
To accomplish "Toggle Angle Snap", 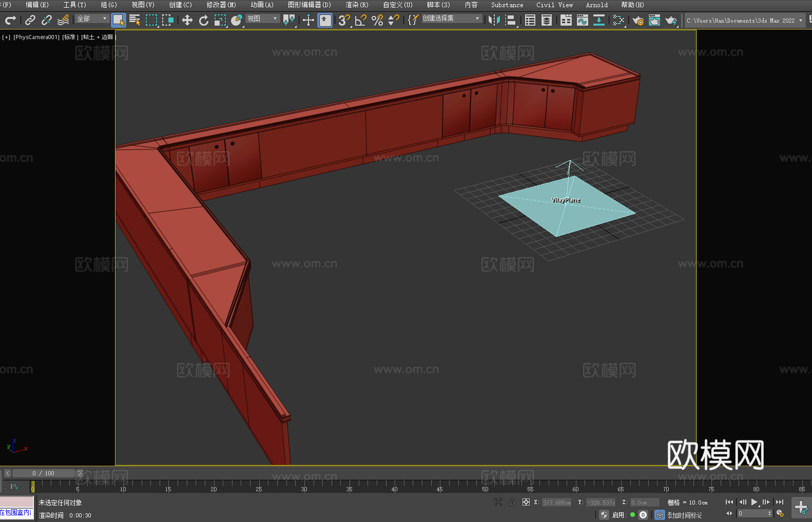I will click(360, 20).
